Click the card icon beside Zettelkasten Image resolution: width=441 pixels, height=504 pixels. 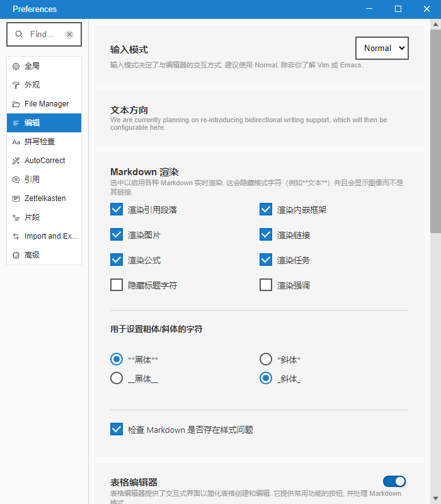(16, 198)
